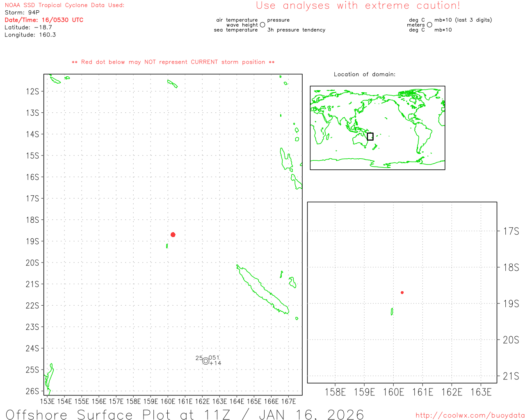Click the "Storm: 94P" text
The width and height of the screenshot is (525, 420).
pos(22,13)
